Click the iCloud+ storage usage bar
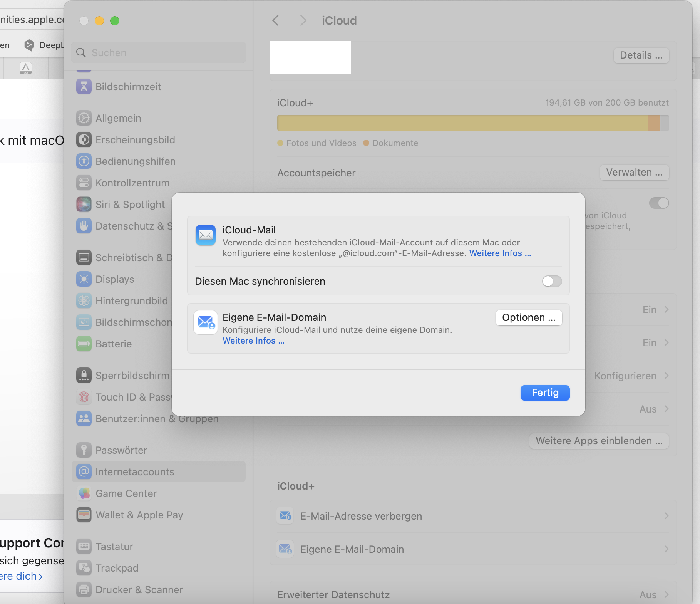The width and height of the screenshot is (700, 604). click(x=473, y=123)
